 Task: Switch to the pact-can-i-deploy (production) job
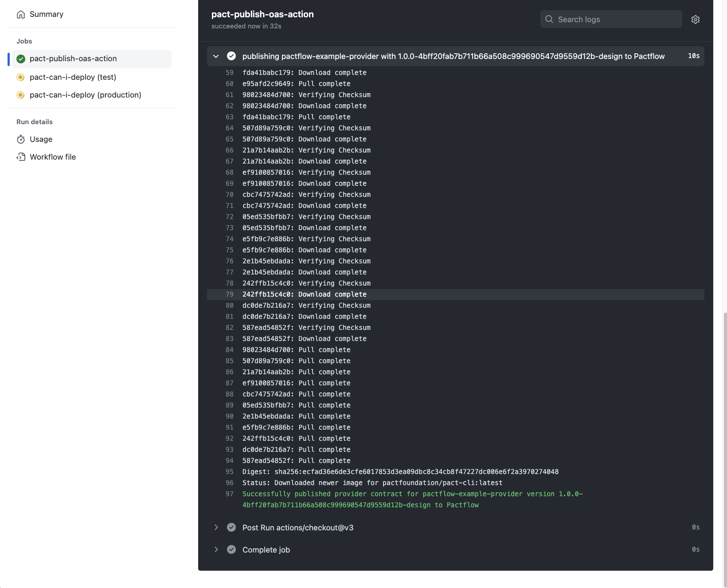(x=86, y=94)
